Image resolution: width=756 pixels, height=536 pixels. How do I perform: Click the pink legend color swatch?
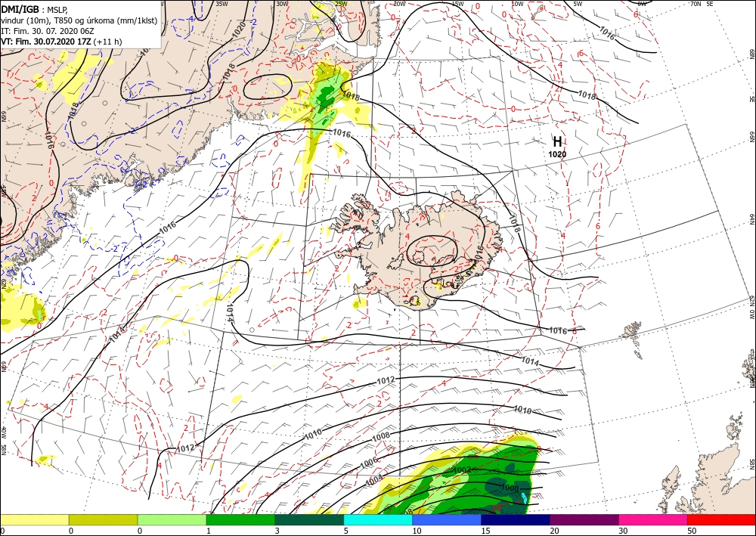point(653,519)
